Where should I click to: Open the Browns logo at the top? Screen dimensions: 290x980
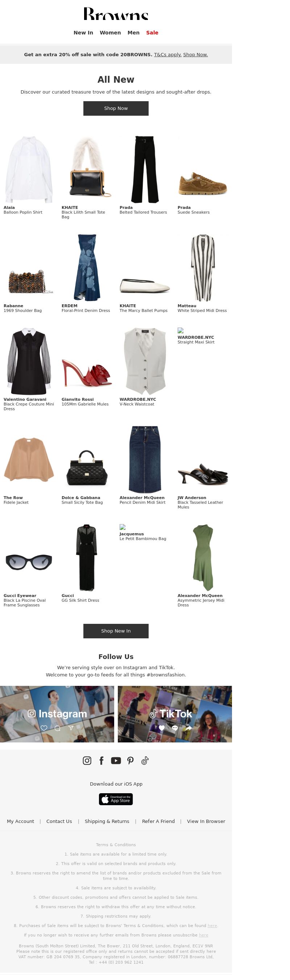pos(116,14)
